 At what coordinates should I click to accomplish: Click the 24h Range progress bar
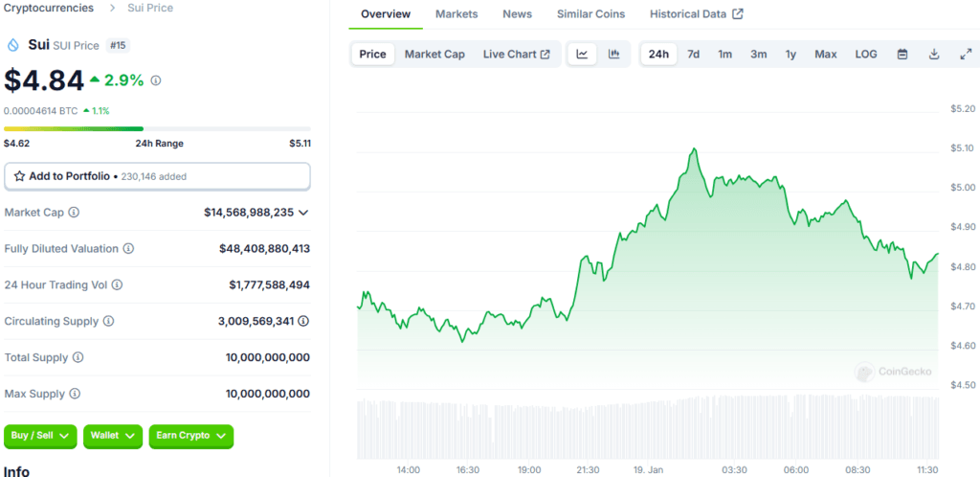157,128
